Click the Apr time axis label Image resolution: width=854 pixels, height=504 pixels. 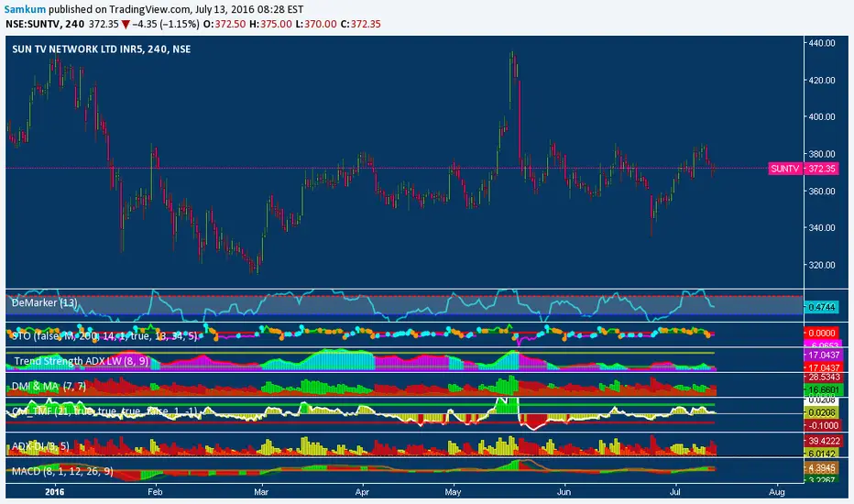362,492
